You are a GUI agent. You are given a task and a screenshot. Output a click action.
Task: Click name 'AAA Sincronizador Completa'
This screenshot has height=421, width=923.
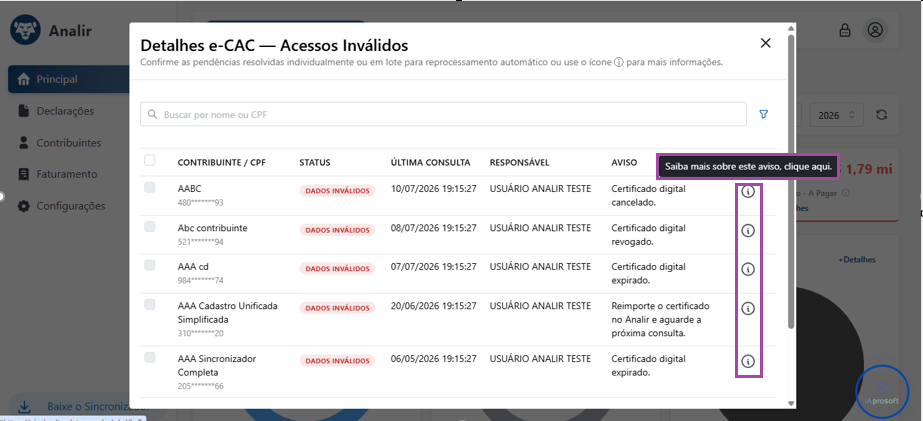tap(217, 366)
